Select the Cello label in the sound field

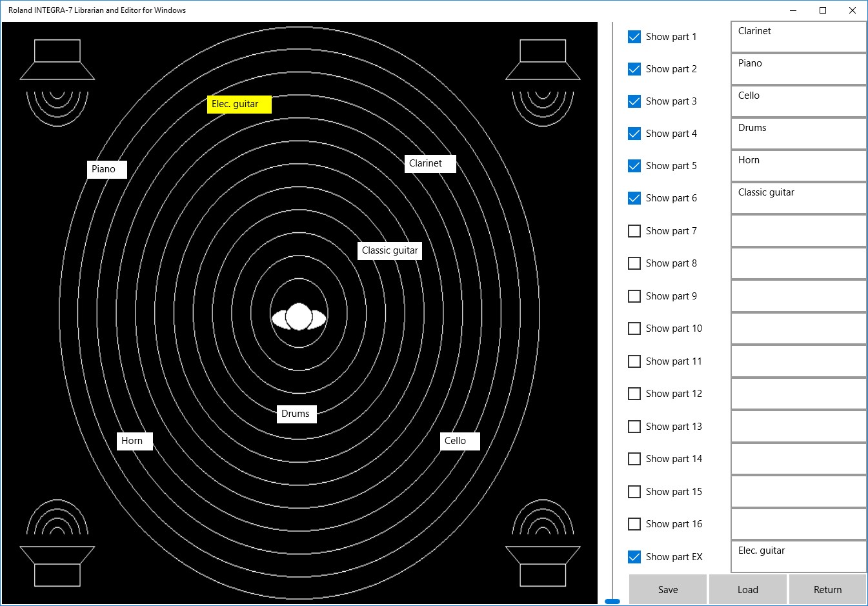click(460, 441)
